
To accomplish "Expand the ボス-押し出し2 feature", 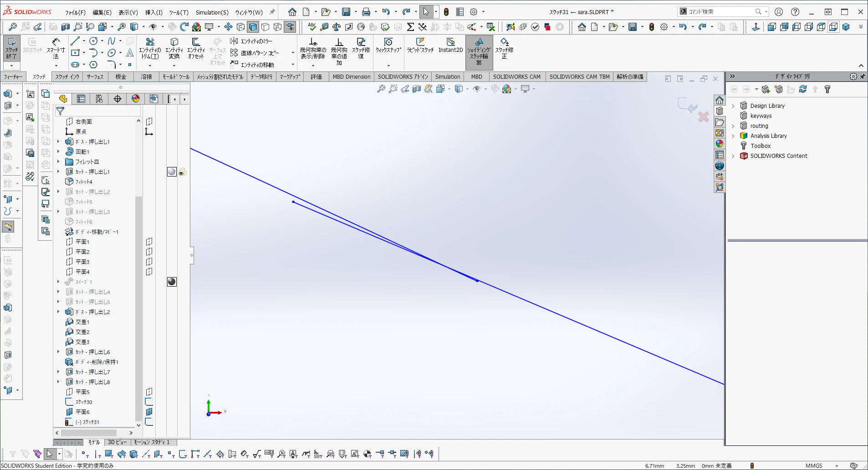I will tap(58, 312).
